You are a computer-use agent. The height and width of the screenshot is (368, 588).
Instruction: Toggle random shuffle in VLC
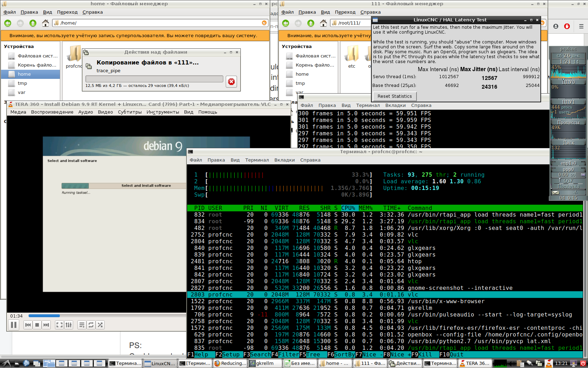(100, 325)
